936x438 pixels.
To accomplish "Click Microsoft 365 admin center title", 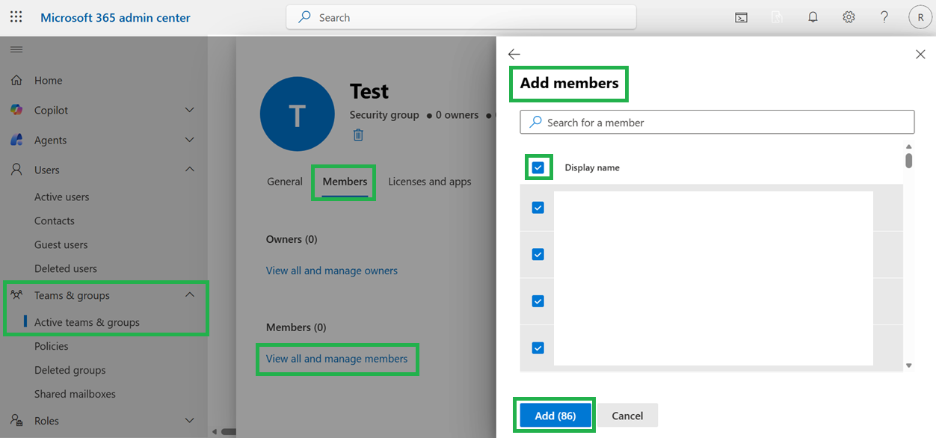I will pos(115,17).
